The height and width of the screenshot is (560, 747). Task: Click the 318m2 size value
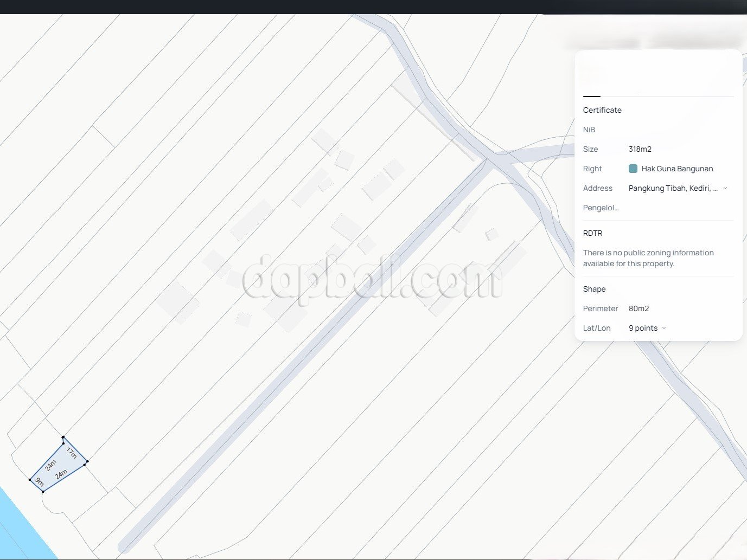click(640, 149)
